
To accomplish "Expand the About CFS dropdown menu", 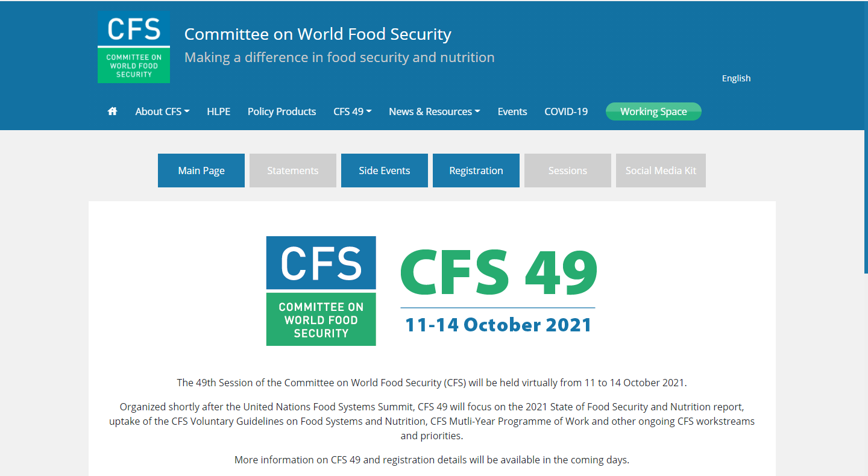I will click(162, 111).
